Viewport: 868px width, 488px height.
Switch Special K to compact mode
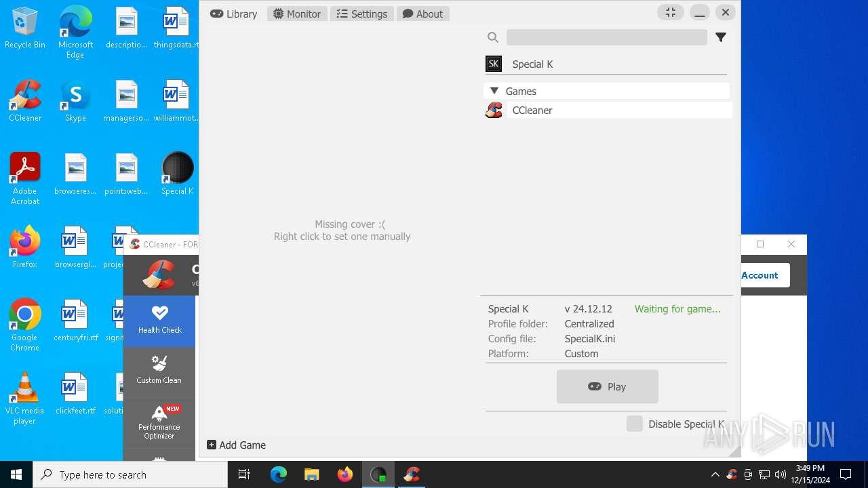[670, 12]
